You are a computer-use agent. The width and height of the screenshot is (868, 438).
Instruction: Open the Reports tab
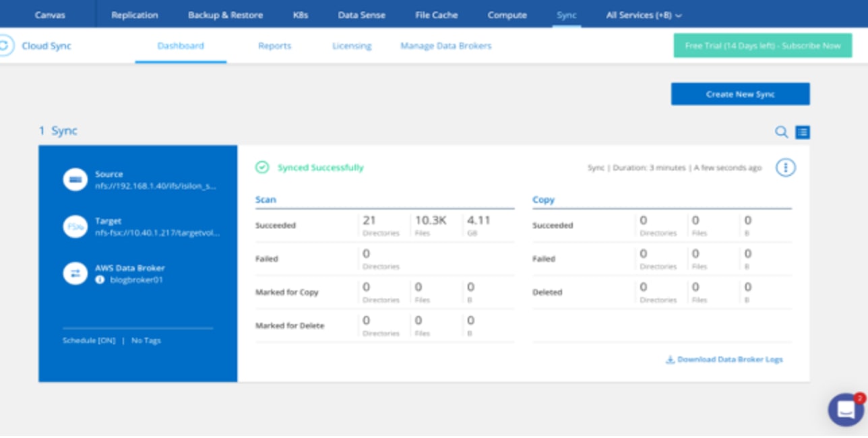(274, 46)
